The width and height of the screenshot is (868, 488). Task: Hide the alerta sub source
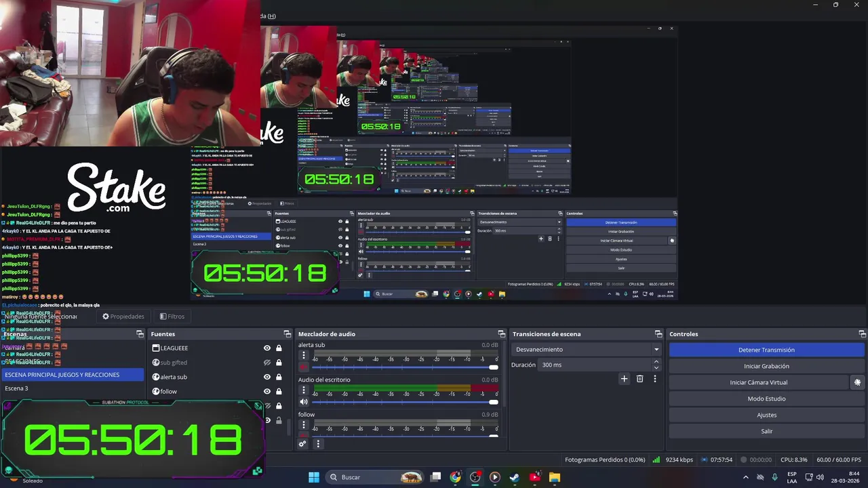[x=267, y=377]
